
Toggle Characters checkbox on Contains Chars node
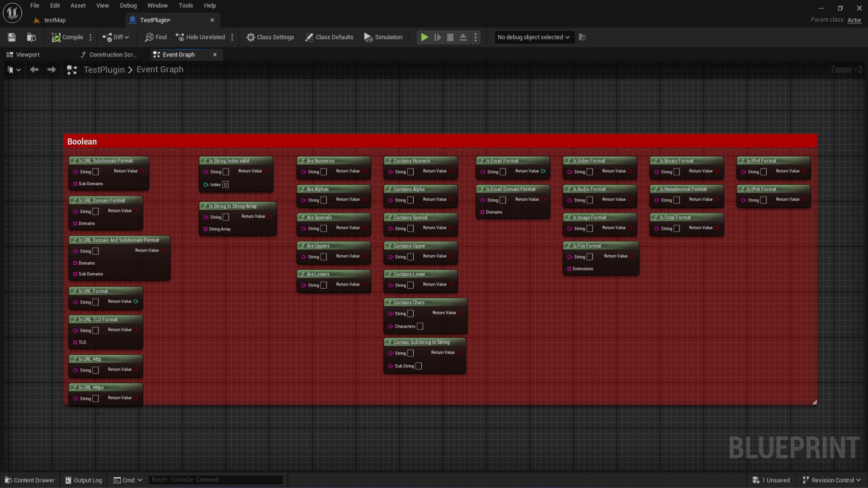tap(420, 326)
